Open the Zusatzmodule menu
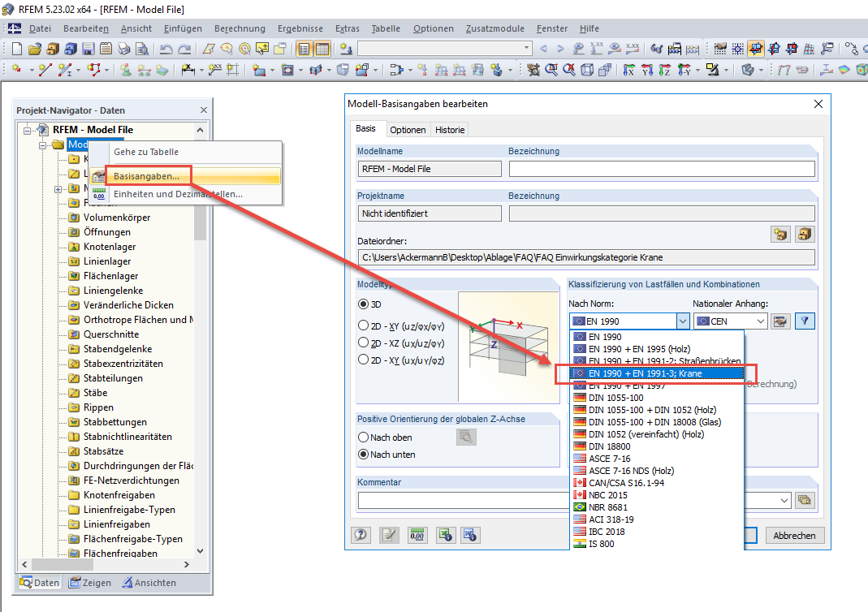This screenshot has height=612, width=868. click(x=494, y=28)
